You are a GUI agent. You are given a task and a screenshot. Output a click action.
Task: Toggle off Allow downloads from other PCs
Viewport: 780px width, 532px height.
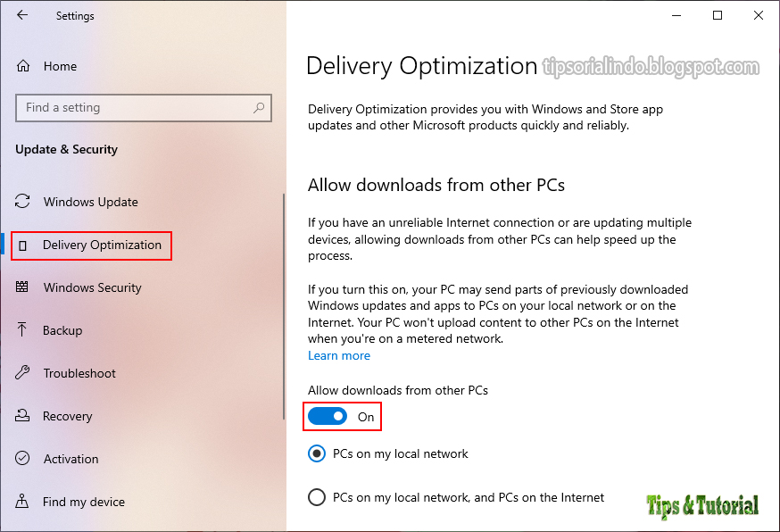point(328,416)
